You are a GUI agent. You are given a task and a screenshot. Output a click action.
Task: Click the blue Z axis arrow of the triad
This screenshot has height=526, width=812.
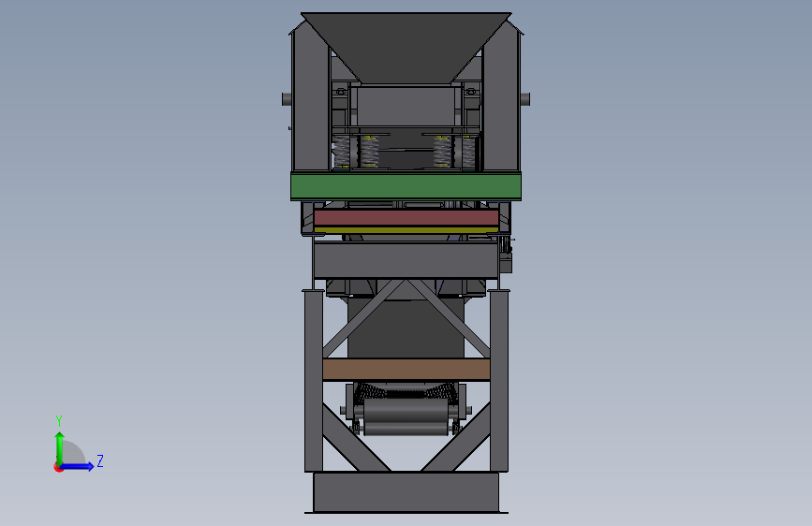tap(78, 466)
